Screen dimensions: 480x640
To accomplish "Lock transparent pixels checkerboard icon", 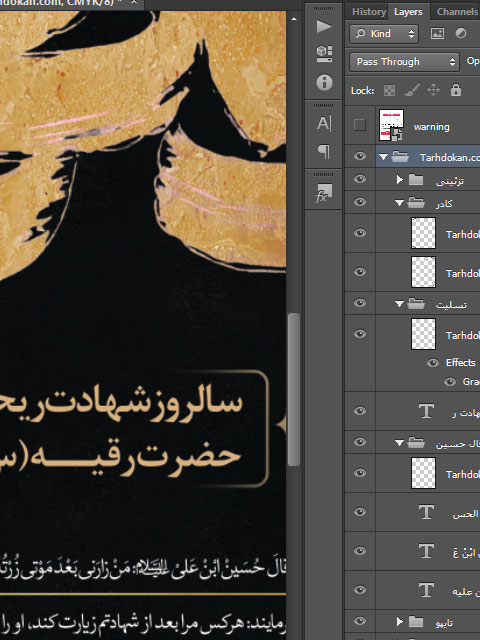I will tap(389, 90).
